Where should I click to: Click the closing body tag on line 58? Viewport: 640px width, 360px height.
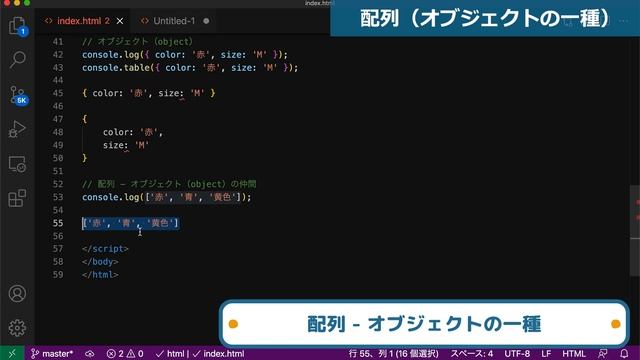click(100, 262)
